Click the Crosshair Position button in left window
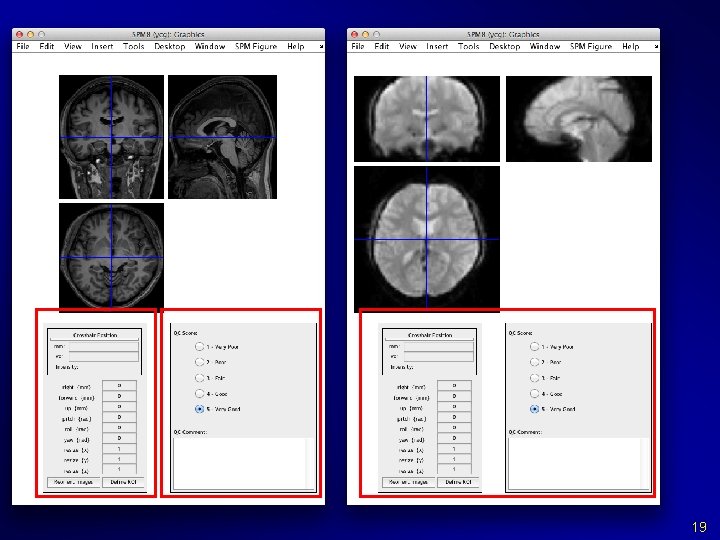This screenshot has height=540, width=720. pos(95,335)
